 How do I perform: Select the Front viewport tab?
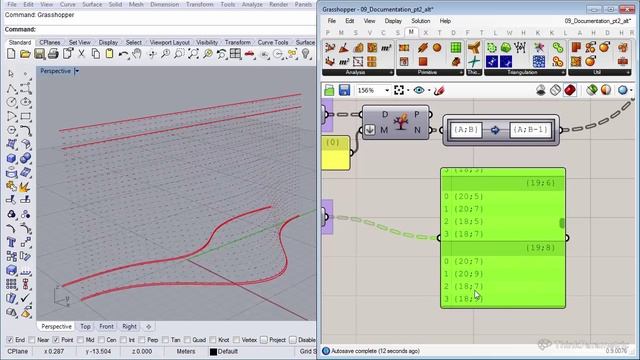coord(106,327)
